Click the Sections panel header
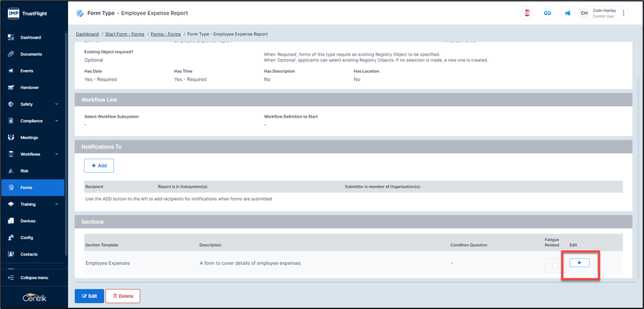The image size is (644, 309). click(353, 221)
